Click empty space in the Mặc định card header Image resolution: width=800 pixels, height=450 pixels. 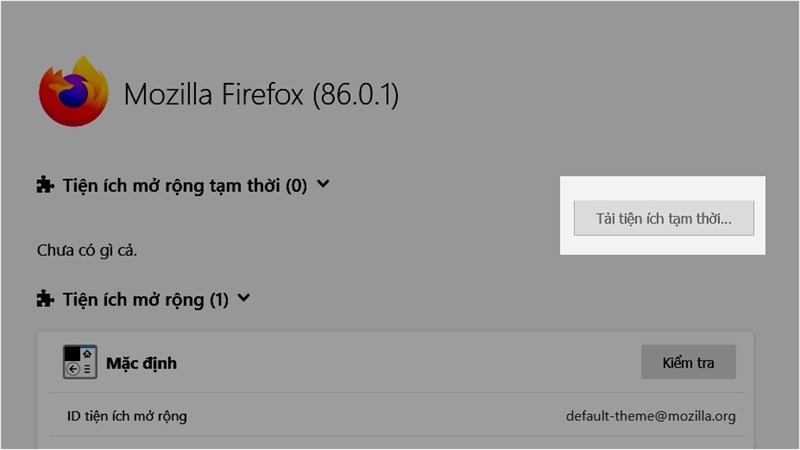coord(400,362)
